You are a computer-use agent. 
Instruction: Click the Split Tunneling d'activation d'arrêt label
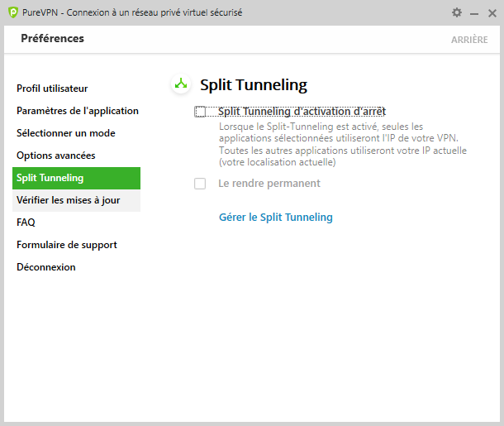coord(302,112)
